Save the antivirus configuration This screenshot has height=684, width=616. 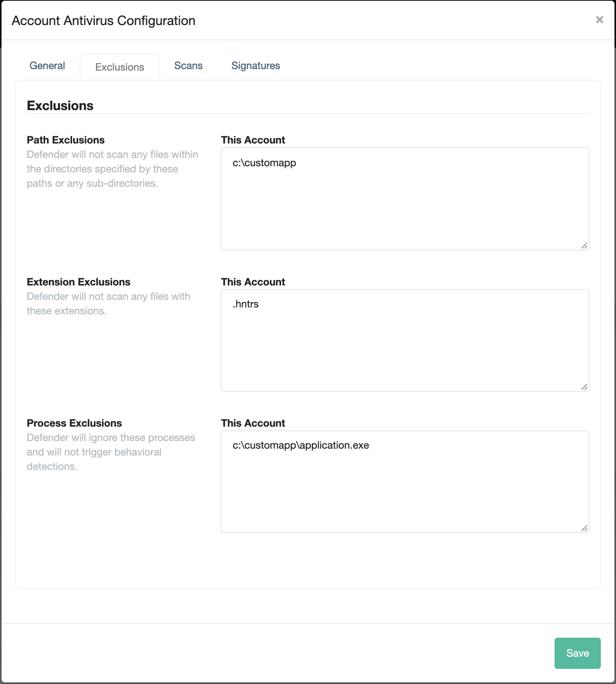[577, 653]
